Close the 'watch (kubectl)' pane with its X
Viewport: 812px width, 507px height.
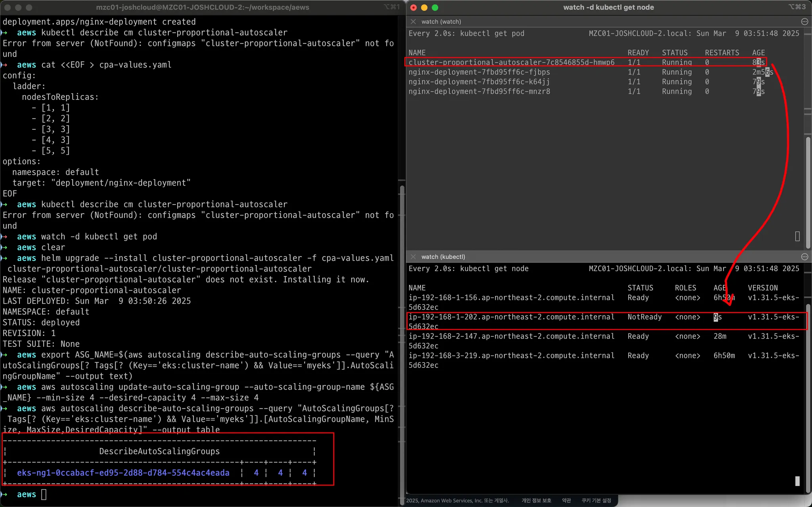tap(413, 256)
